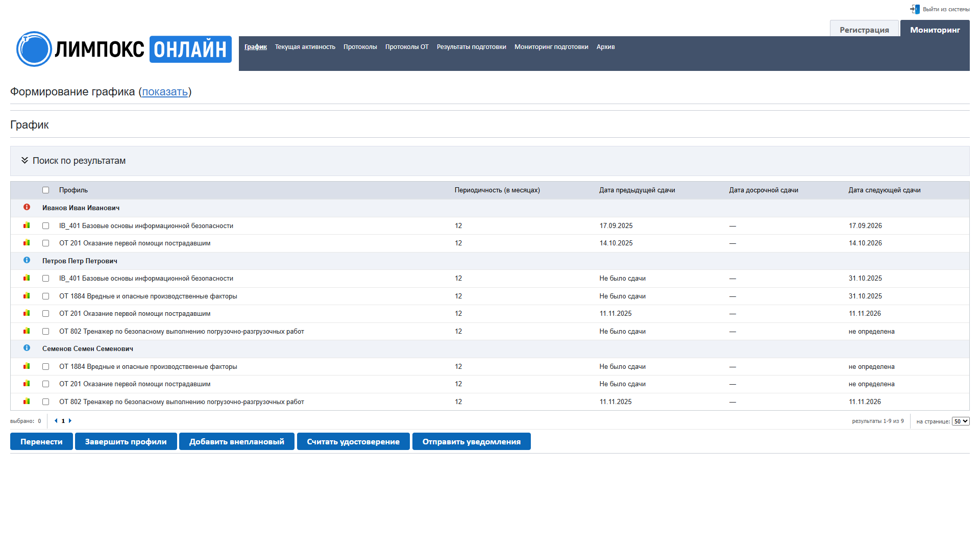Click the Лимпокс Онлайн logo
Image resolution: width=980 pixels, height=551 pixels.
(x=124, y=49)
